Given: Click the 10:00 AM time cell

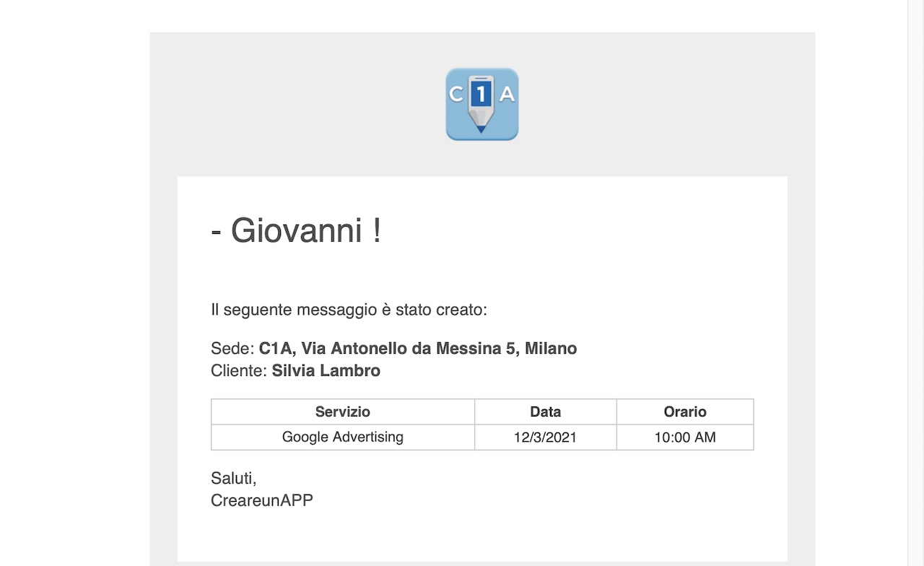Looking at the screenshot, I should 684,437.
